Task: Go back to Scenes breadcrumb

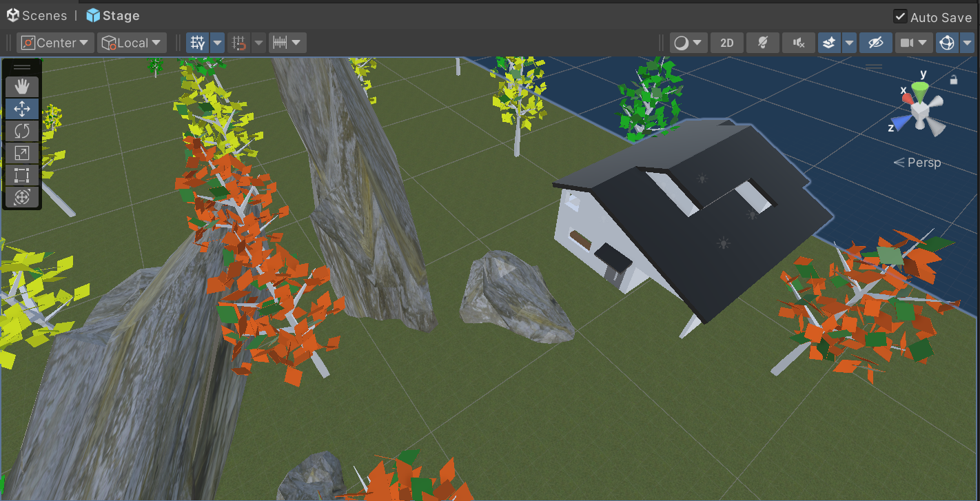Action: pyautogui.click(x=37, y=16)
